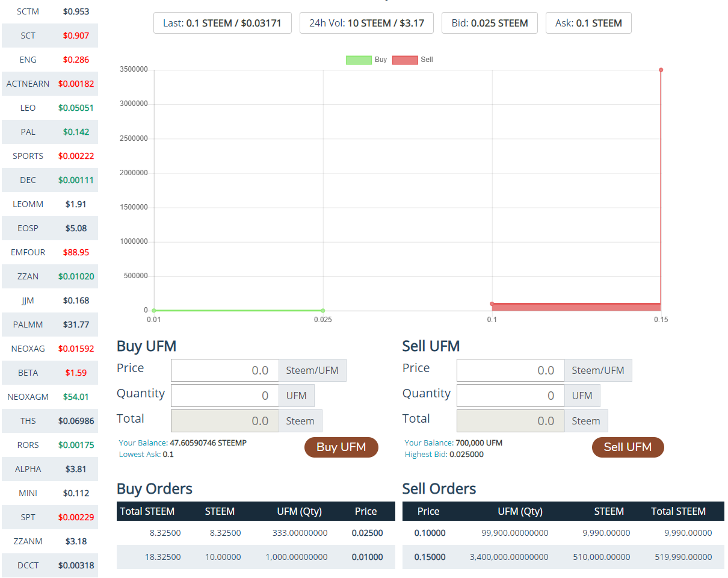Image resolution: width=728 pixels, height=578 pixels.
Task: Click 'Your Balance' link under Sell UFM
Action: point(429,443)
